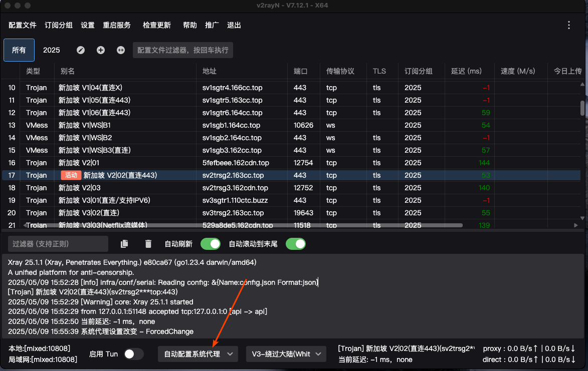The height and width of the screenshot is (371, 588).
Task: Click the proxy speed status readout
Action: point(529,348)
